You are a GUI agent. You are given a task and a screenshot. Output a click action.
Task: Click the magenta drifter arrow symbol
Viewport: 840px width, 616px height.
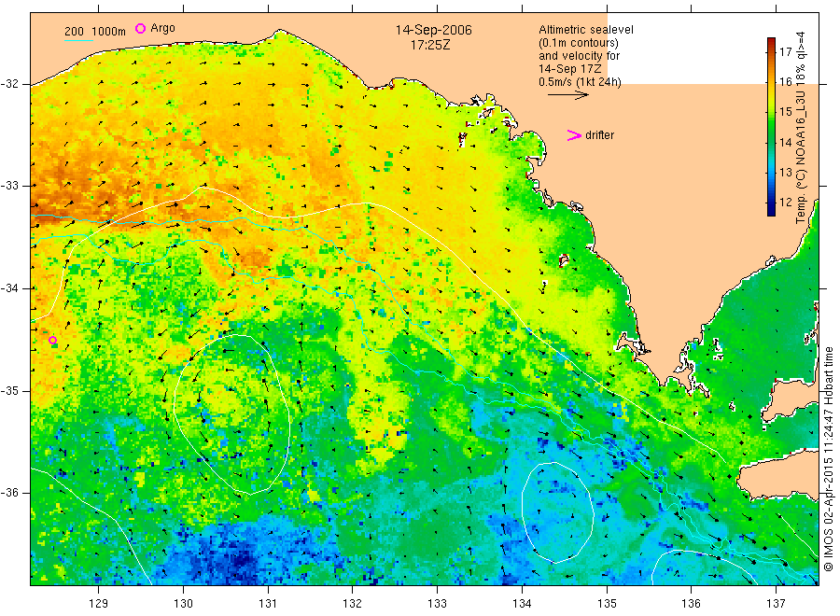tap(574, 135)
